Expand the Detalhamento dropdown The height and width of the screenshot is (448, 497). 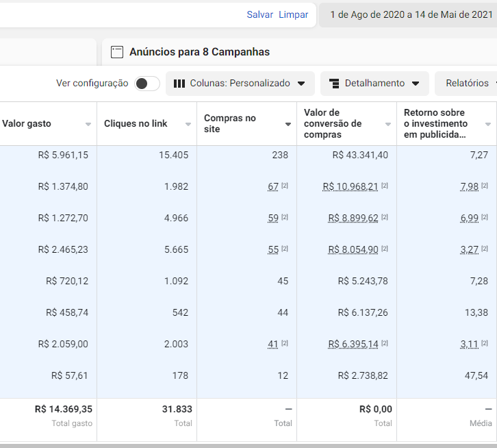374,84
